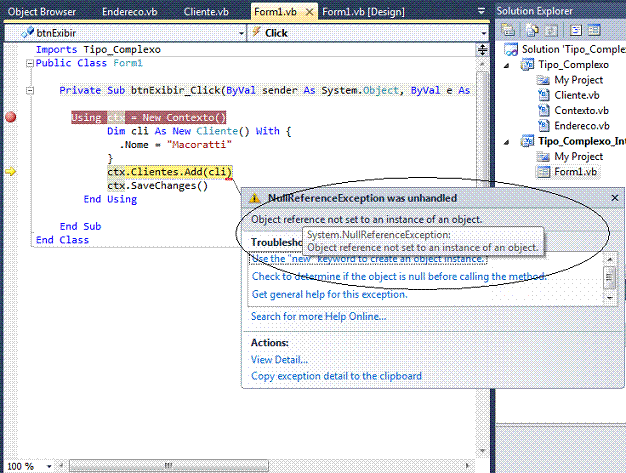Switch to Form1.vb [Design] tab
Screen dimensions: 626x473
point(363,11)
